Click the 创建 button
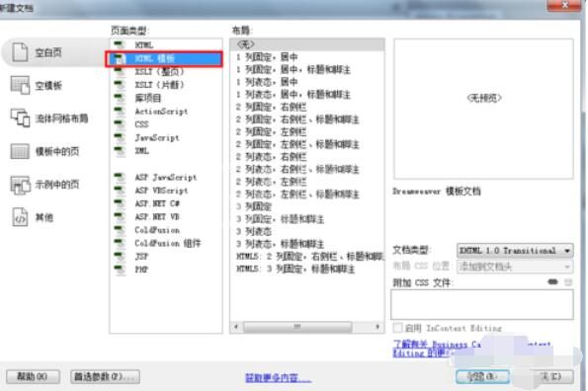The image size is (588, 391). 482,376
